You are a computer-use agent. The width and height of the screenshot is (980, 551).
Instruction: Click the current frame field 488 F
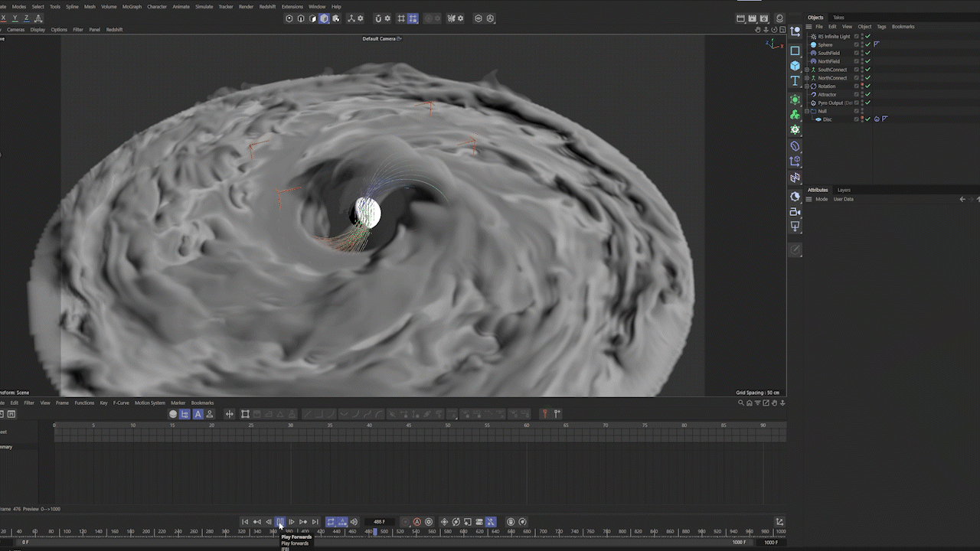(379, 522)
